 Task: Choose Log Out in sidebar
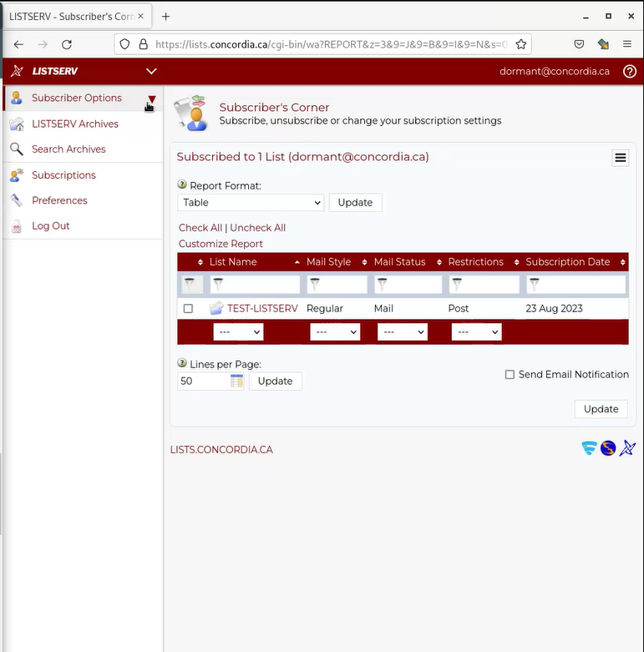[x=51, y=225]
